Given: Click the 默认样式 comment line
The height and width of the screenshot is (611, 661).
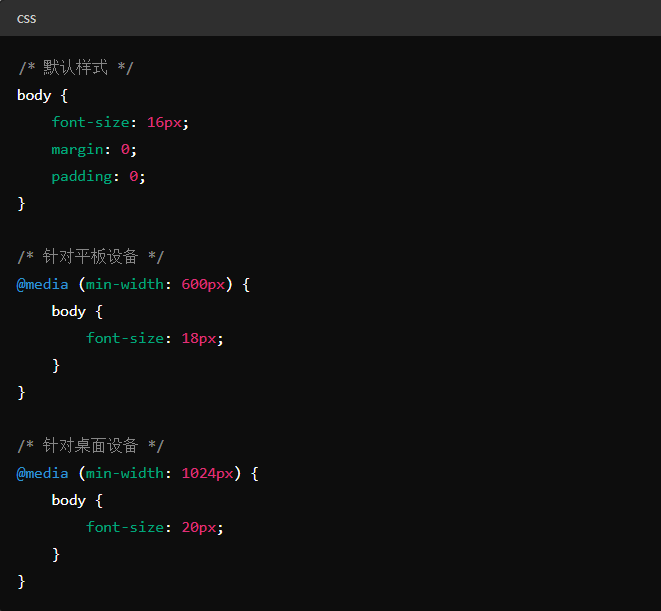Looking at the screenshot, I should click(75, 68).
